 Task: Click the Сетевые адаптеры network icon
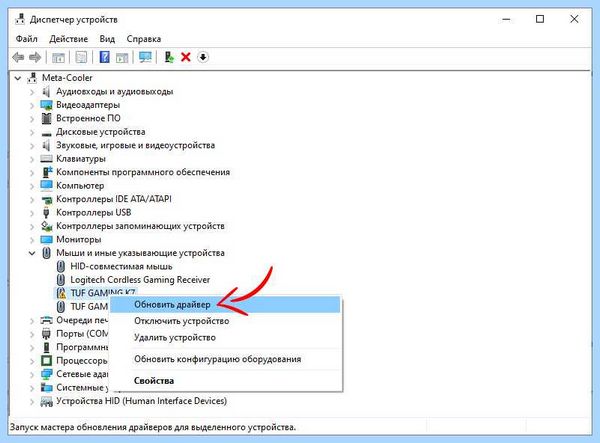tap(46, 374)
